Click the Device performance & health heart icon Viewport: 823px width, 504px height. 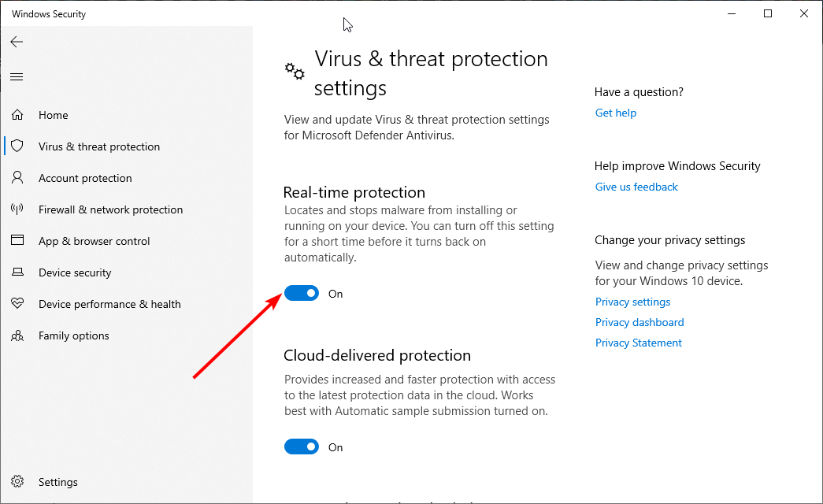coord(17,304)
